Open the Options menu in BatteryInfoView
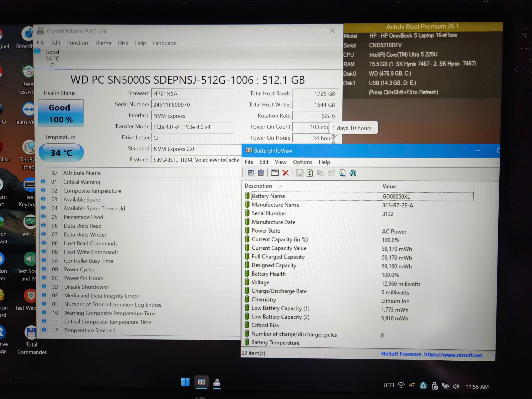 pos(302,162)
